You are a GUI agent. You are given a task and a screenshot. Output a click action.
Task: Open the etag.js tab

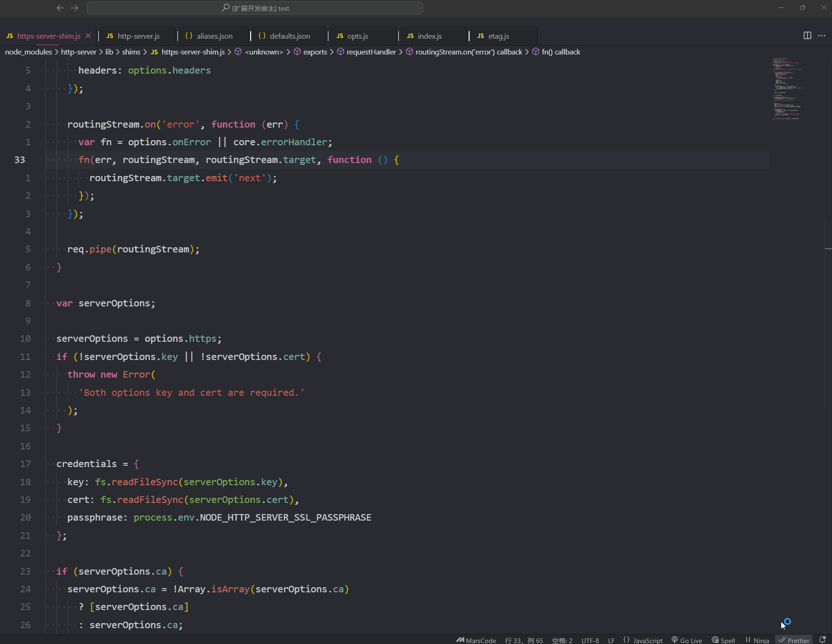point(498,36)
